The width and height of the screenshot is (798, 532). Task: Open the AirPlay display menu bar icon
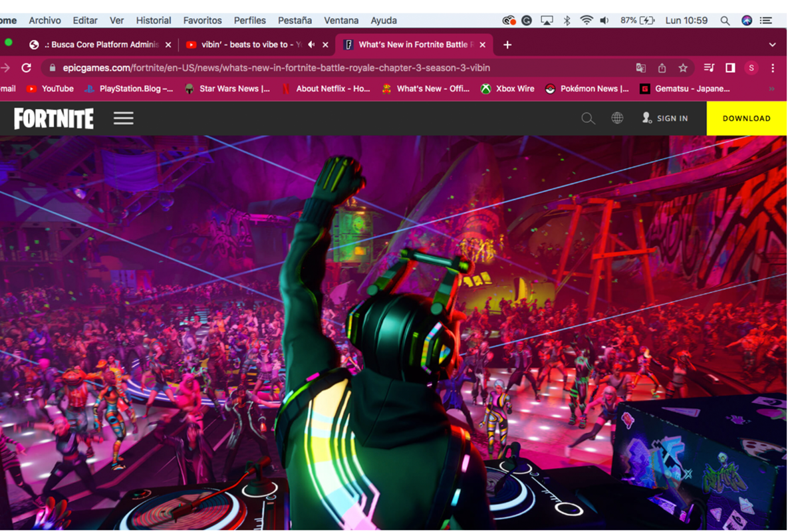547,21
